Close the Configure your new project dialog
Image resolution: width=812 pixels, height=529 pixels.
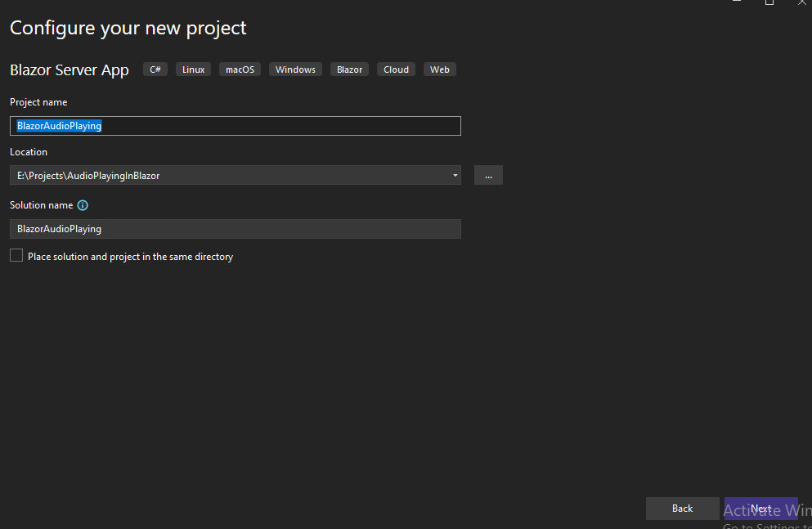tap(802, 2)
